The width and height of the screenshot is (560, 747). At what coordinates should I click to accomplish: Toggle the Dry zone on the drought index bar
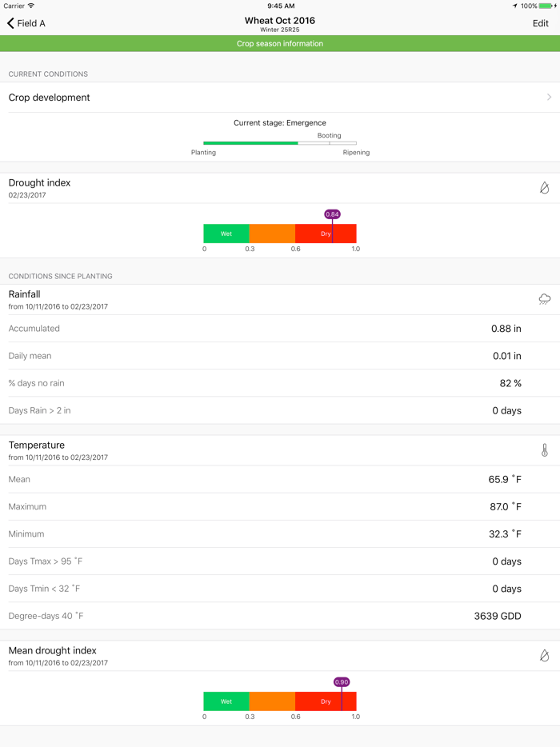pos(325,233)
